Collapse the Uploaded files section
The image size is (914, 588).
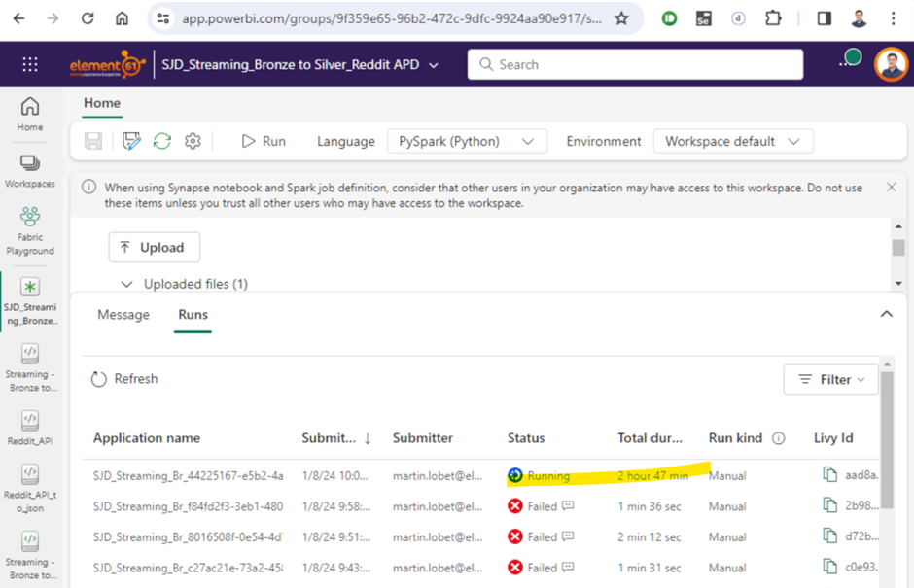click(x=126, y=284)
